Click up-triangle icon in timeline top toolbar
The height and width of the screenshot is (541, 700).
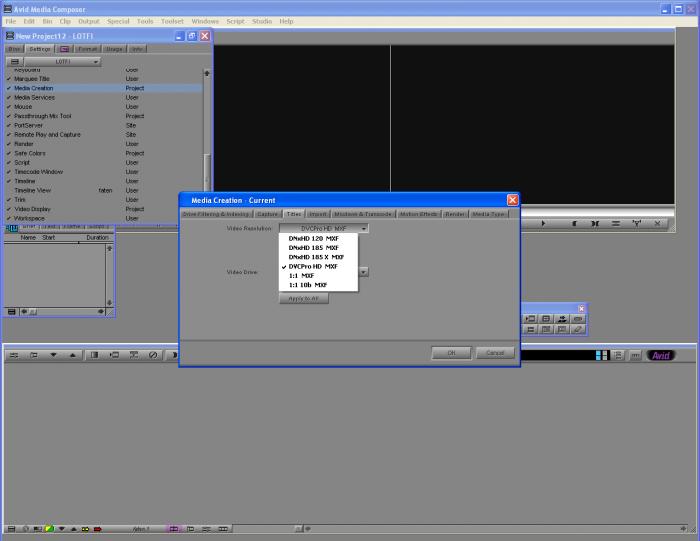(73, 355)
